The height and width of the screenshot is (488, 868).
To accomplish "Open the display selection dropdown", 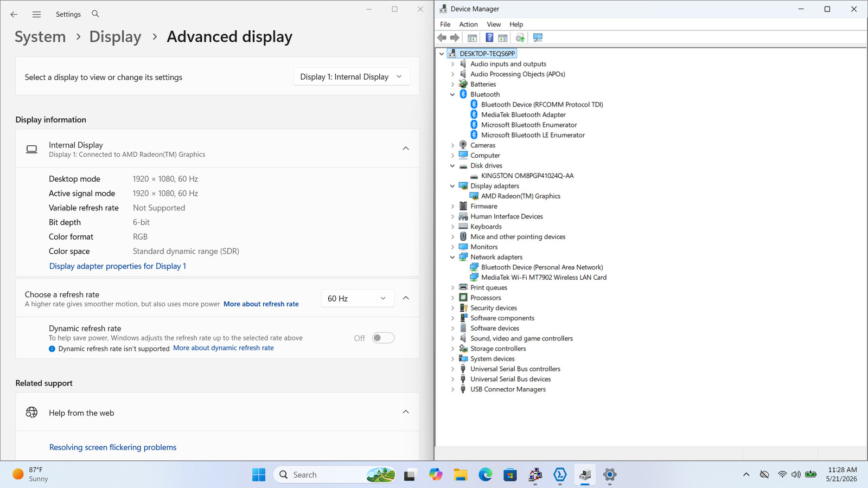I will click(352, 77).
